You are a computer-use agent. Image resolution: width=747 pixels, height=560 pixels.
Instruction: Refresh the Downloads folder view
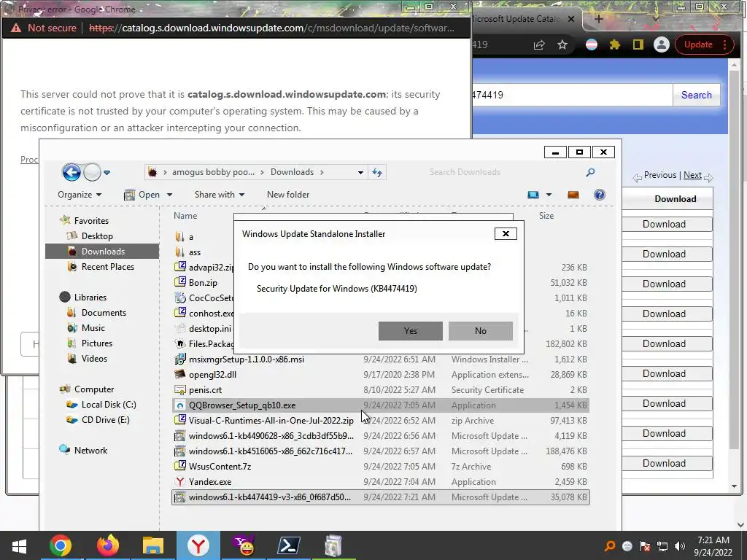pos(377,172)
